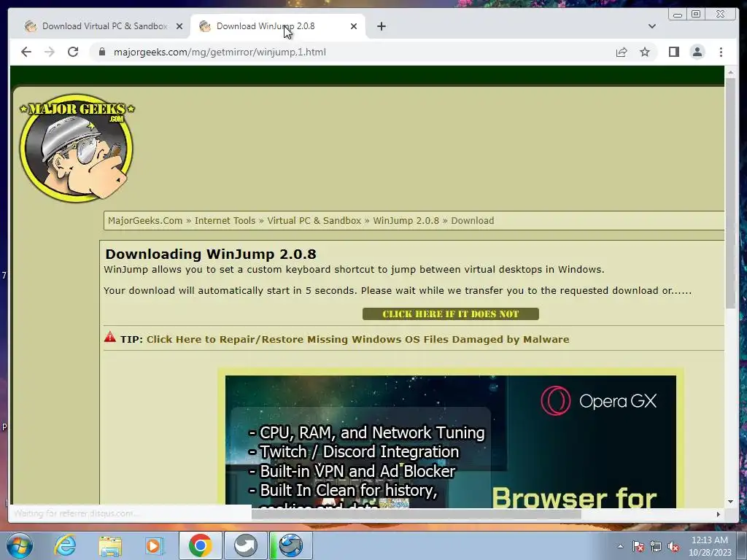Screen dimensions: 747x560
Task: Open Action Center flag tray icon
Action: coord(638,546)
